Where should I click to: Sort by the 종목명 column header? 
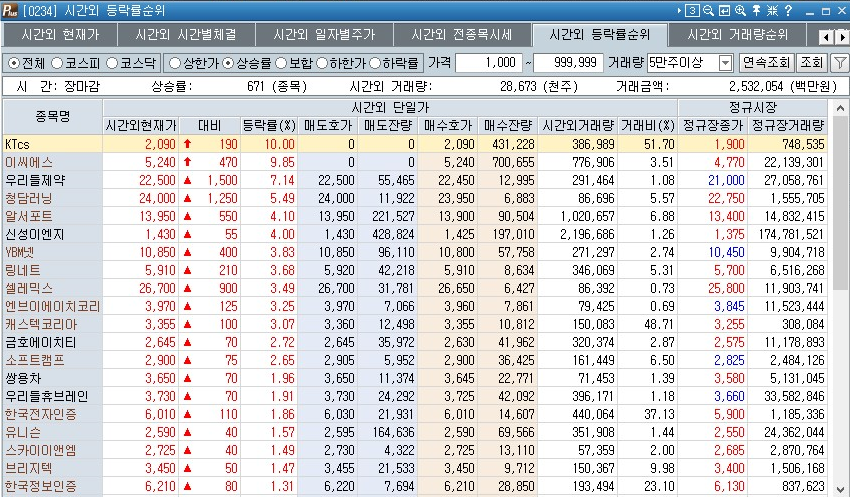(53, 117)
